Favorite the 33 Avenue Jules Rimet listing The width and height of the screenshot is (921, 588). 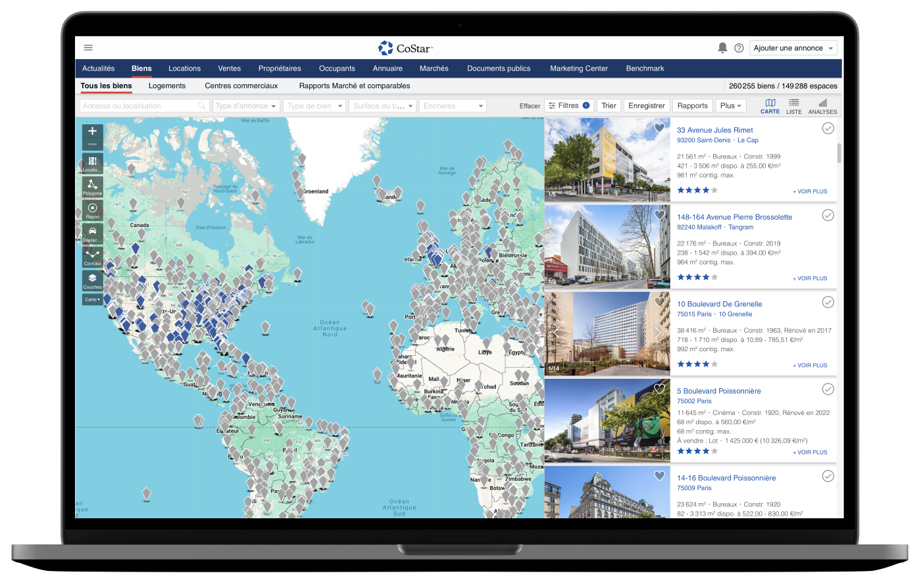[x=659, y=129]
